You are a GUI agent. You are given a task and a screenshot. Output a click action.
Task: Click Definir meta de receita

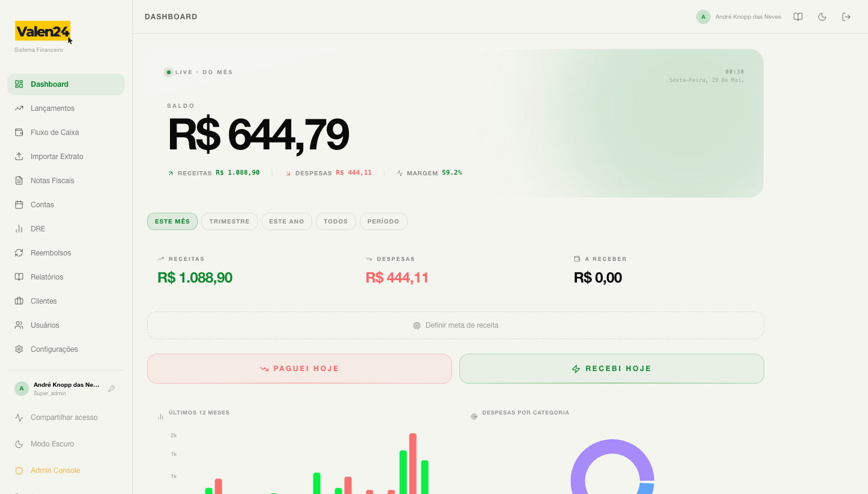coord(456,325)
